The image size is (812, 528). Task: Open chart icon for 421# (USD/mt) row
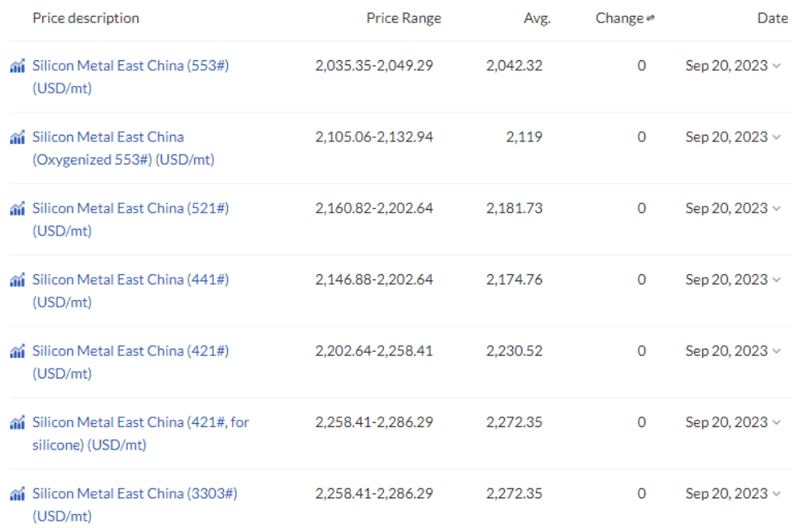(x=17, y=351)
